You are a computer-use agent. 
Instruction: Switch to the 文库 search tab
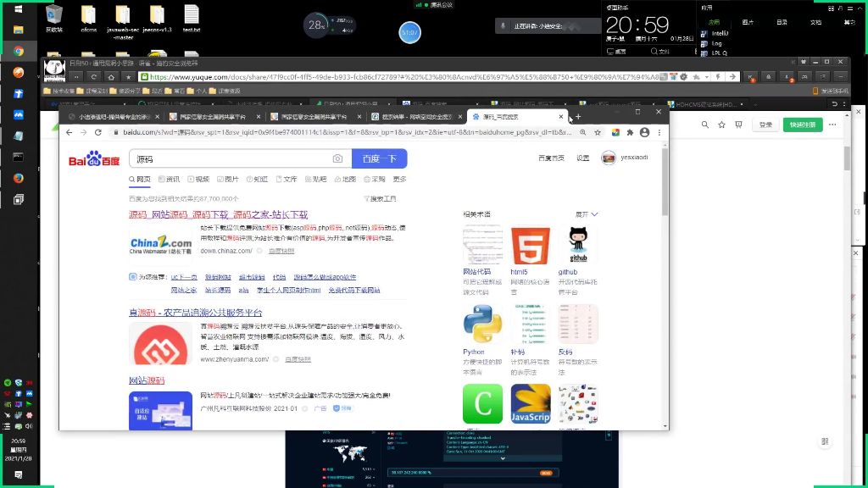pyautogui.click(x=287, y=180)
